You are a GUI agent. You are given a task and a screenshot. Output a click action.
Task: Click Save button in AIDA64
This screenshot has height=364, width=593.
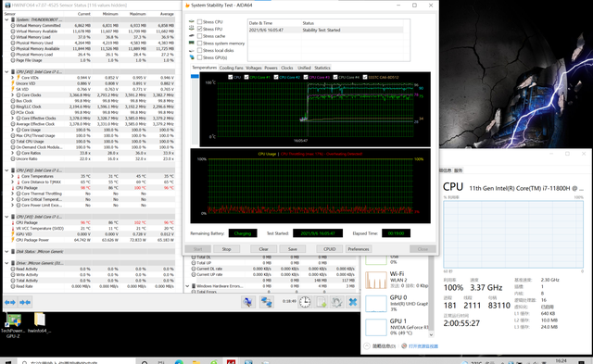click(293, 249)
